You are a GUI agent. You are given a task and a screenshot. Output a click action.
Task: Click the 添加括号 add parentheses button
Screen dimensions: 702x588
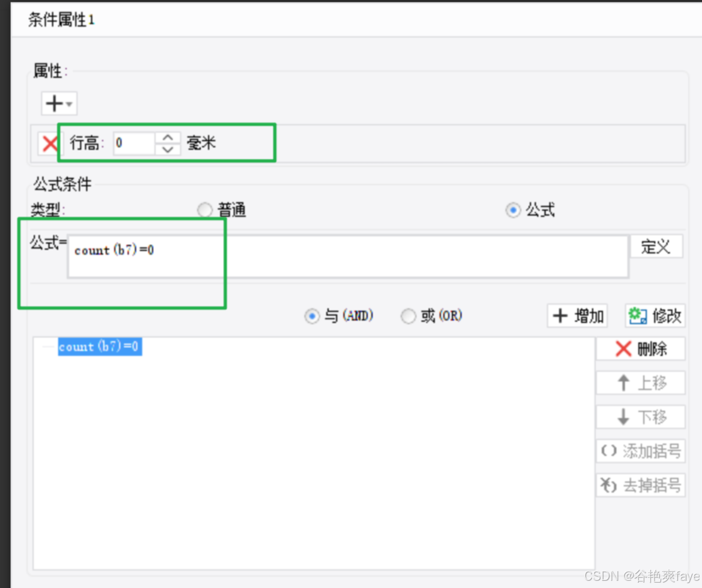pyautogui.click(x=641, y=451)
